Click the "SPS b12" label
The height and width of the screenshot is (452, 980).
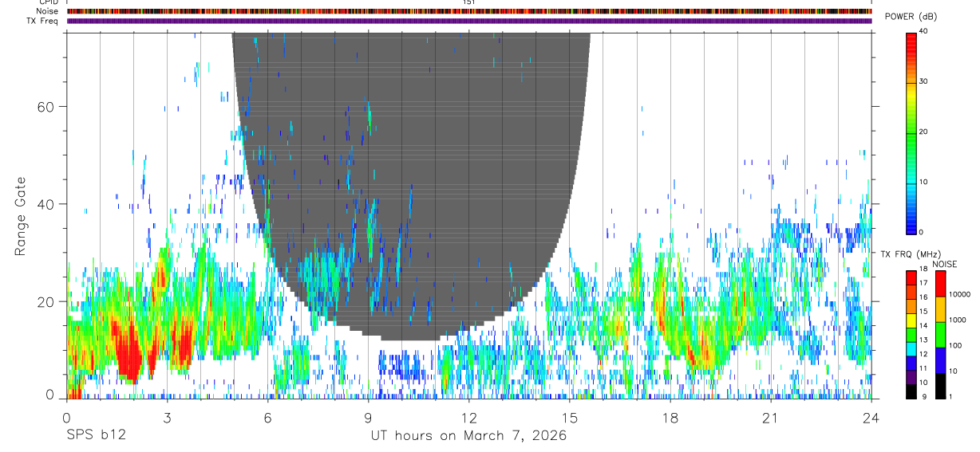(96, 436)
